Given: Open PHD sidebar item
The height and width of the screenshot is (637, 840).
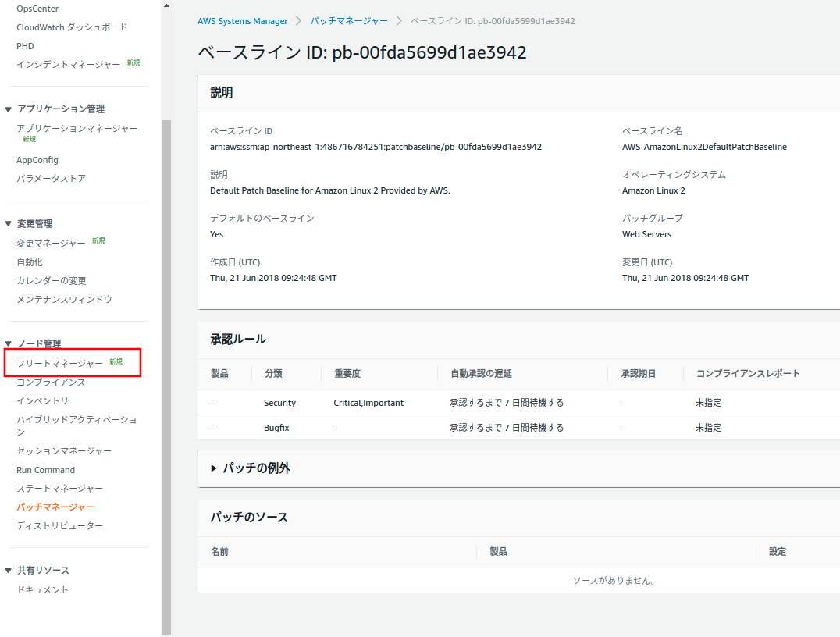Looking at the screenshot, I should pyautogui.click(x=25, y=46).
